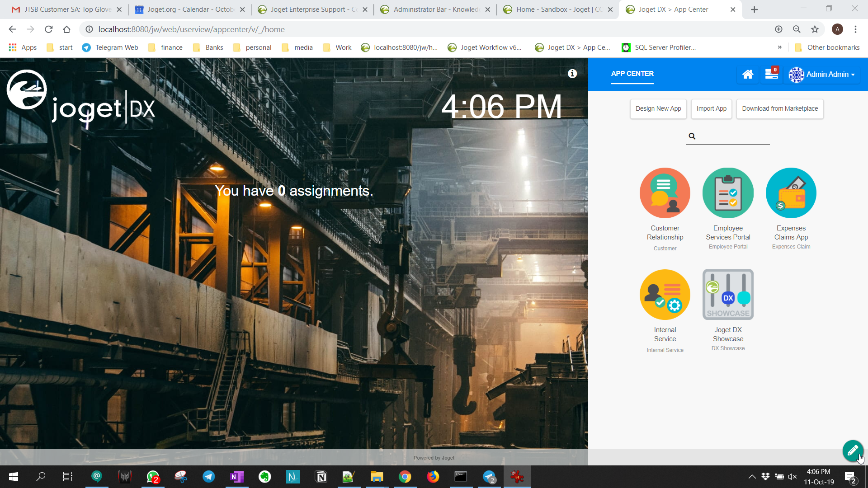Select the APP CENTER tab
This screenshot has width=868, height=488.
pyautogui.click(x=632, y=74)
